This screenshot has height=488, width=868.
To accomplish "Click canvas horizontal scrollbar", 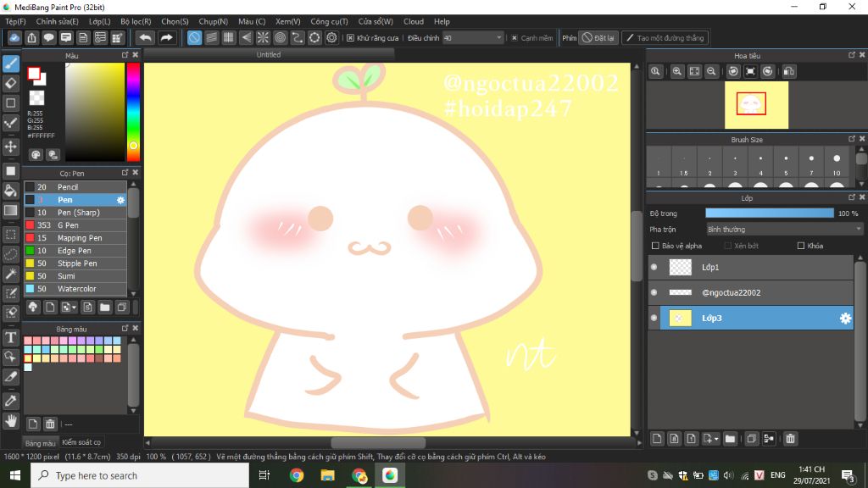I will (378, 442).
